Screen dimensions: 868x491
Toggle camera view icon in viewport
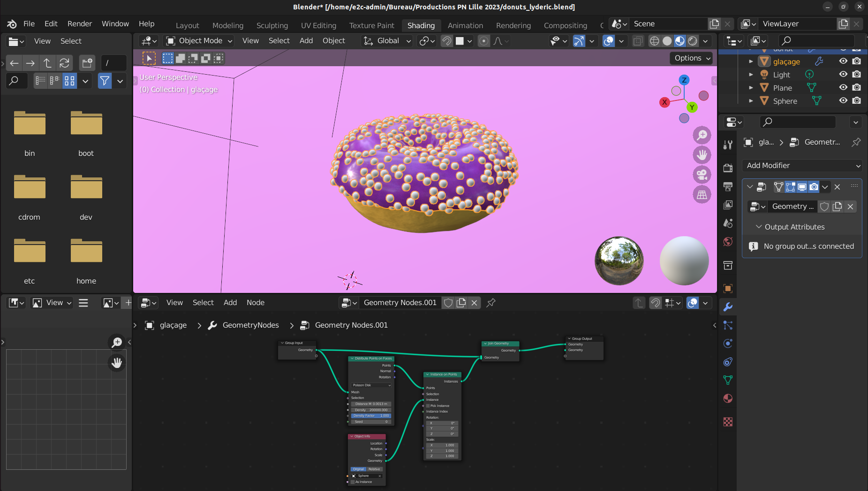[702, 175]
